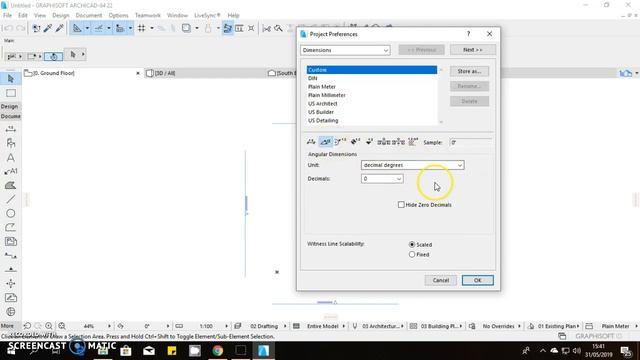Open Chrome from the Windows taskbar
Screen dimensions: 640x360
click(x=218, y=351)
